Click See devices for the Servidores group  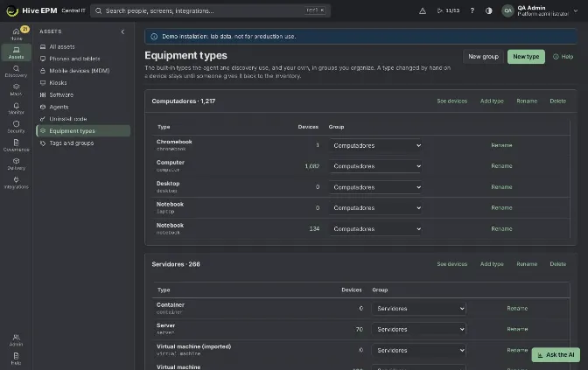(x=451, y=264)
